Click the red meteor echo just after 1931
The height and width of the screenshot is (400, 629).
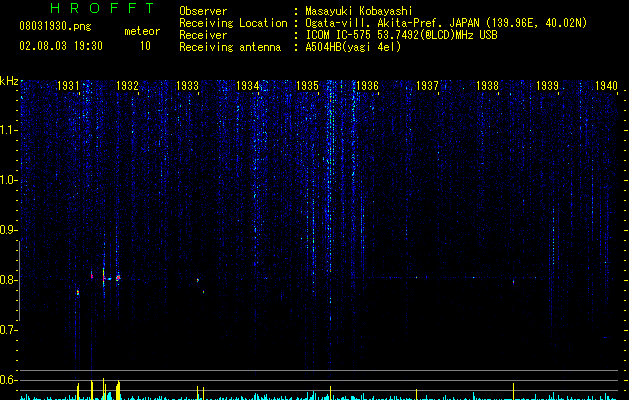[92, 275]
